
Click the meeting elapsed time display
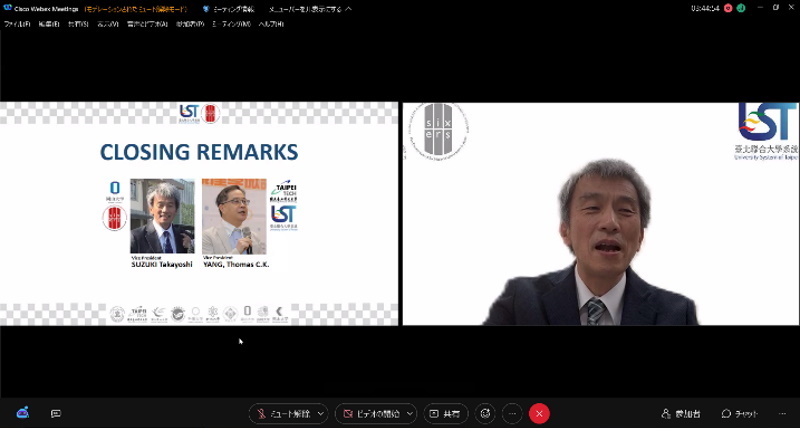click(705, 9)
